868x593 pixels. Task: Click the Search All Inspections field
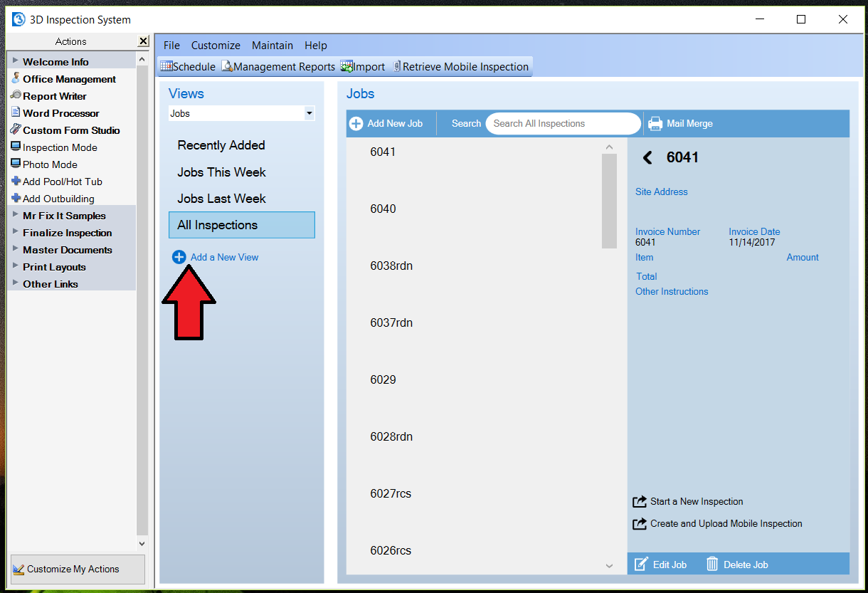(x=563, y=124)
